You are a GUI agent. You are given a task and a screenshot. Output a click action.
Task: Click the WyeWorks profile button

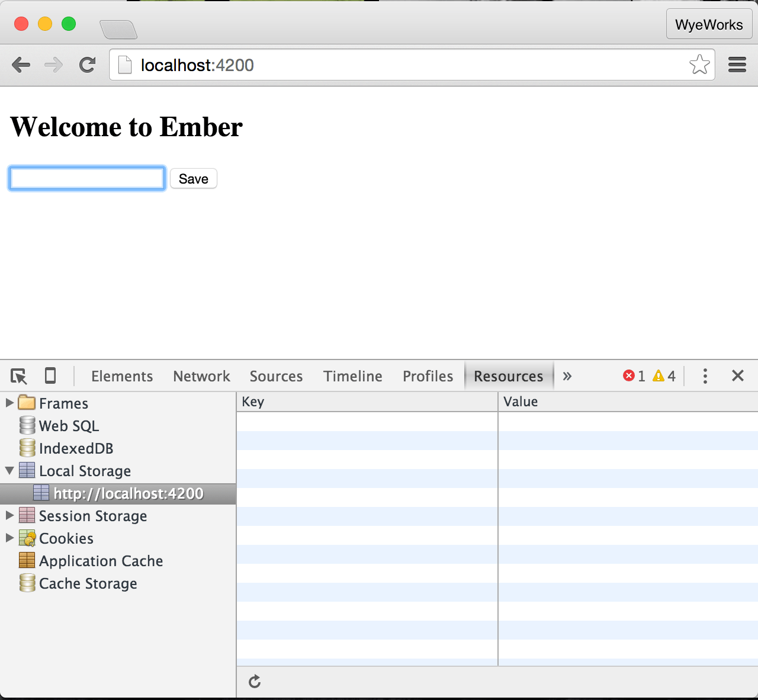click(709, 25)
